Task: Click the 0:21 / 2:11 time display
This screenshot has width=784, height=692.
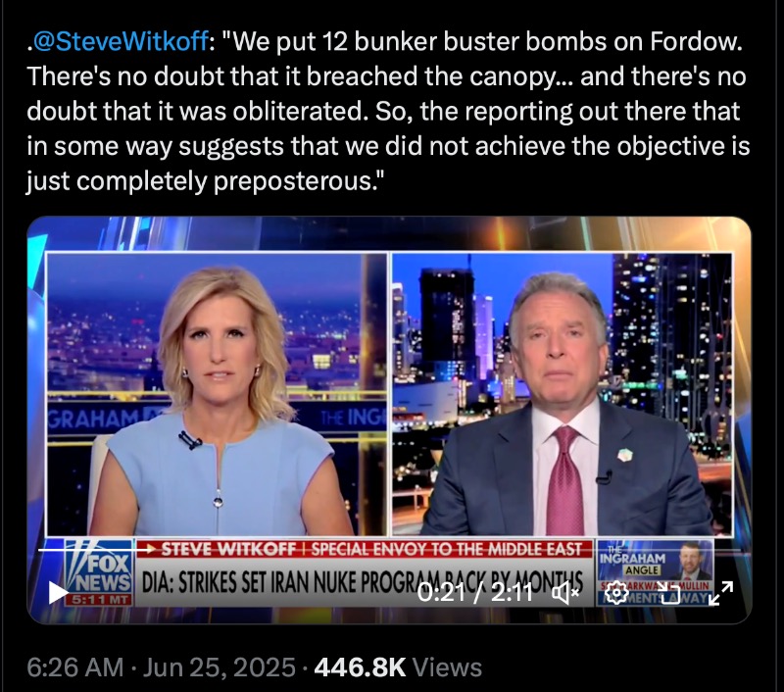Action: pos(475,593)
